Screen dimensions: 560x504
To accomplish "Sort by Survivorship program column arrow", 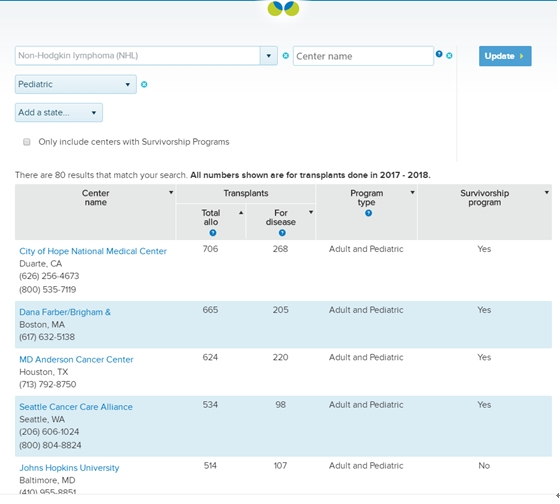I will click(547, 193).
